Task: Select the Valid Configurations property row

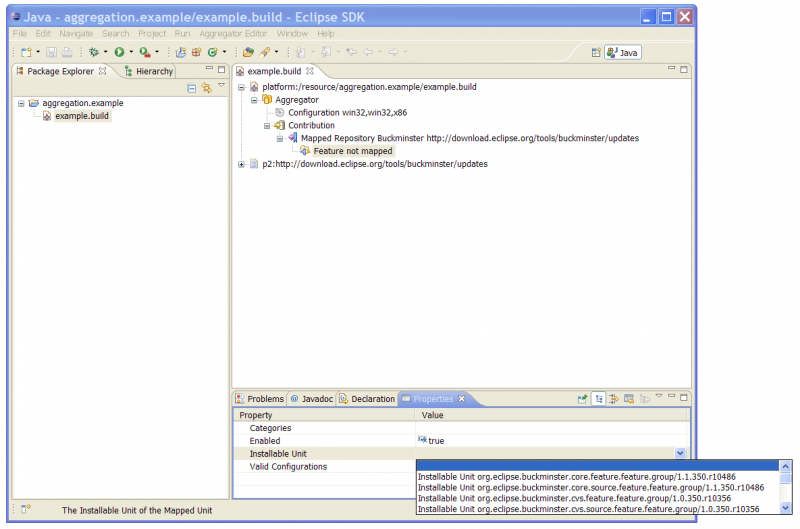Action: (x=324, y=467)
